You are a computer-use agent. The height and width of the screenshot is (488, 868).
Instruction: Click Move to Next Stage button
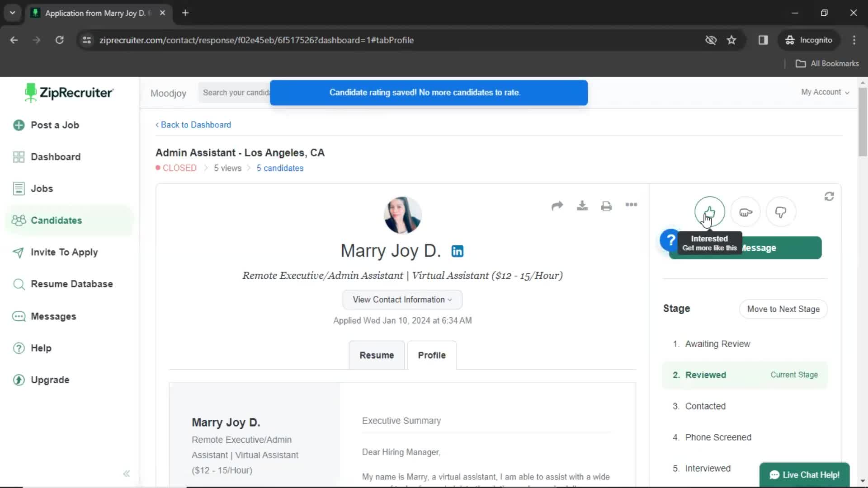(x=783, y=309)
